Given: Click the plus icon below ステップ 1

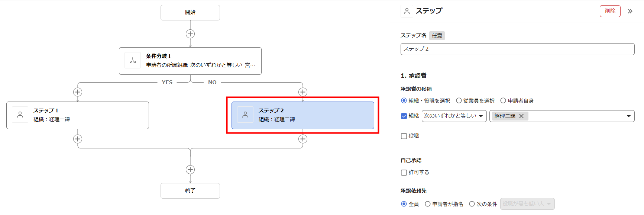Looking at the screenshot, I should point(78,139).
